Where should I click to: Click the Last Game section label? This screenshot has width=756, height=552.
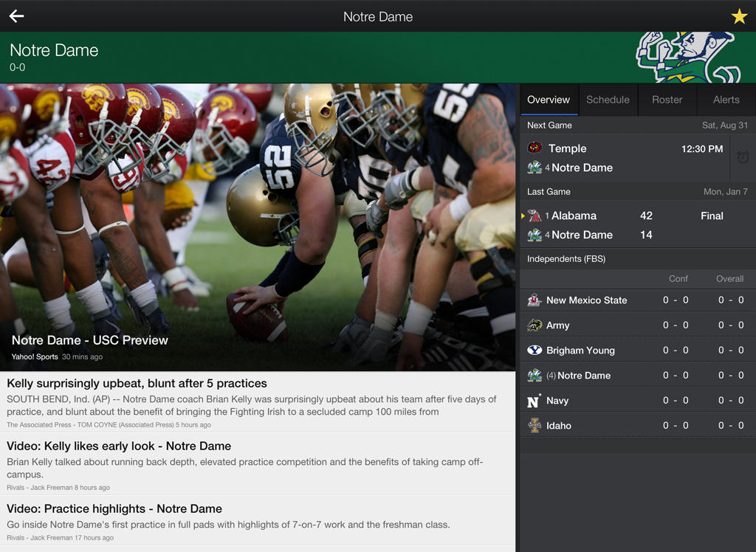[549, 192]
